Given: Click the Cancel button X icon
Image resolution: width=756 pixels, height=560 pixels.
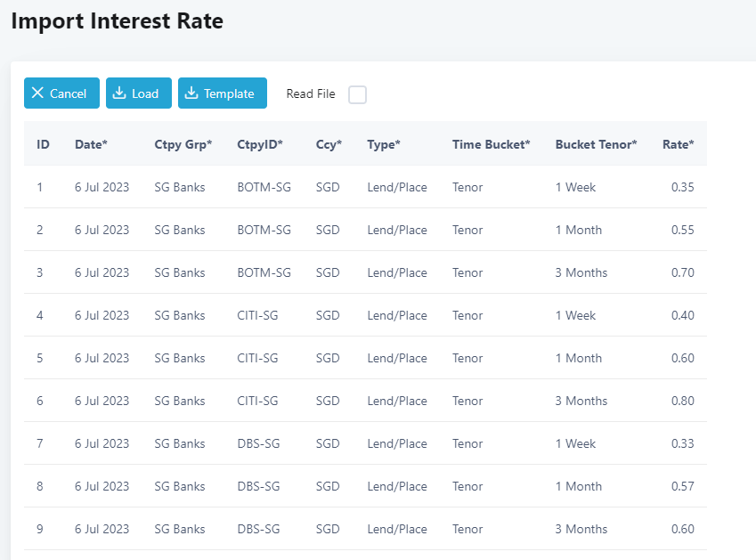Looking at the screenshot, I should (37, 93).
